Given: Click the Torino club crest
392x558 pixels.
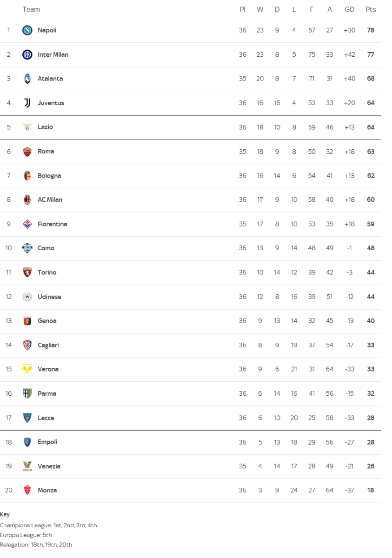Looking at the screenshot, I should tap(27, 272).
